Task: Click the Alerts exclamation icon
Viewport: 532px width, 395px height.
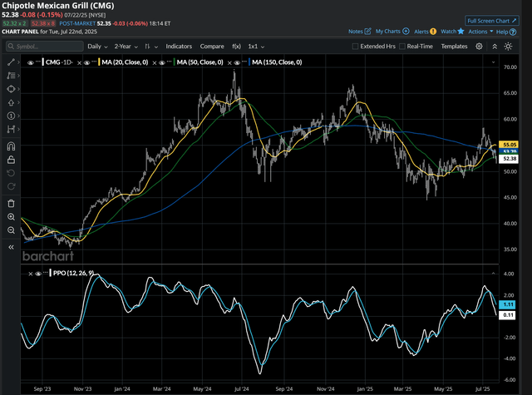Action: point(433,32)
